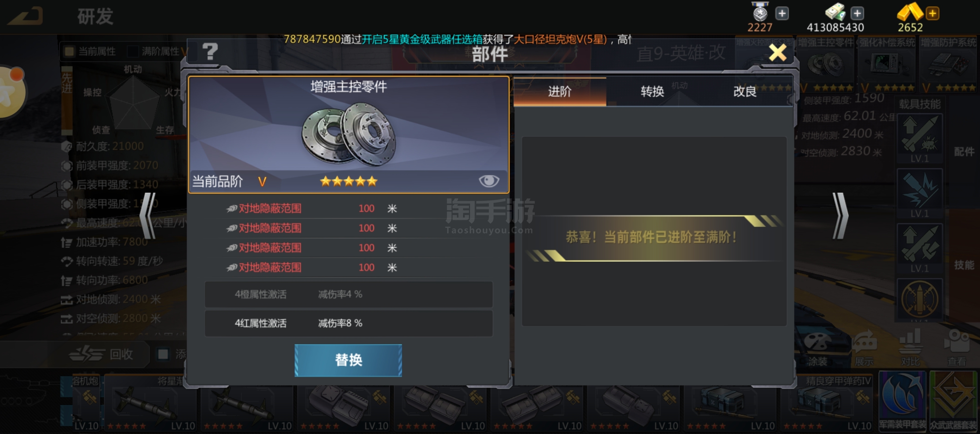This screenshot has height=434, width=980.
Task: Click the blue 替换 replace button
Action: tap(348, 360)
